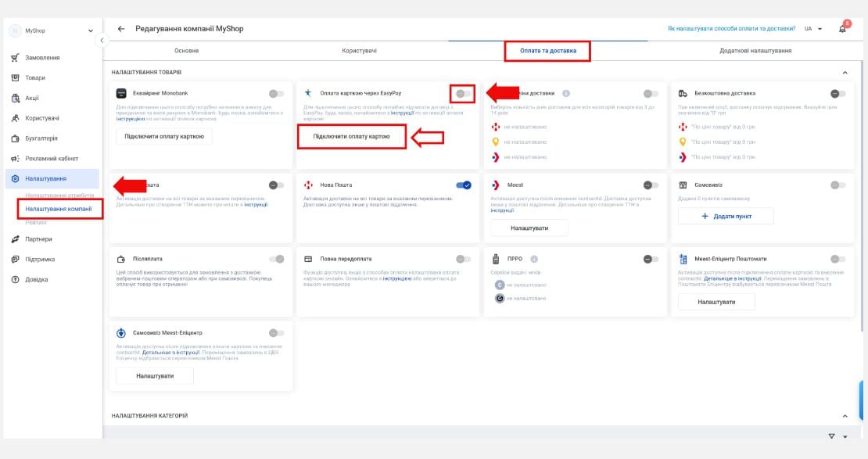Viewport: 868px width, 459px height.
Task: Switch to the Основне tab
Action: pos(187,50)
